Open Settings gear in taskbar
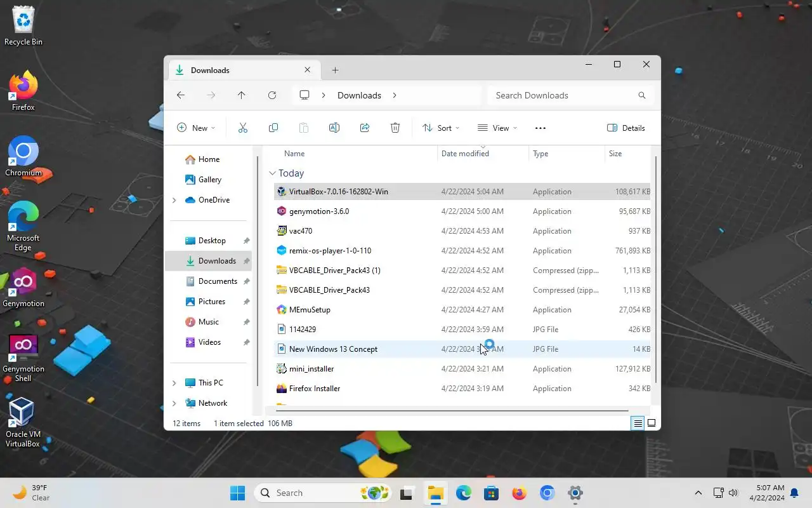The height and width of the screenshot is (508, 812). [575, 493]
